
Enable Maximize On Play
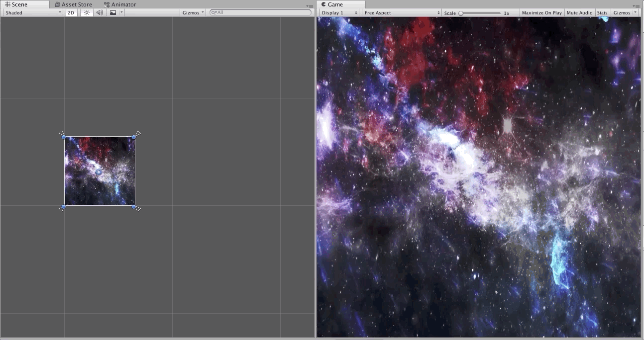541,13
